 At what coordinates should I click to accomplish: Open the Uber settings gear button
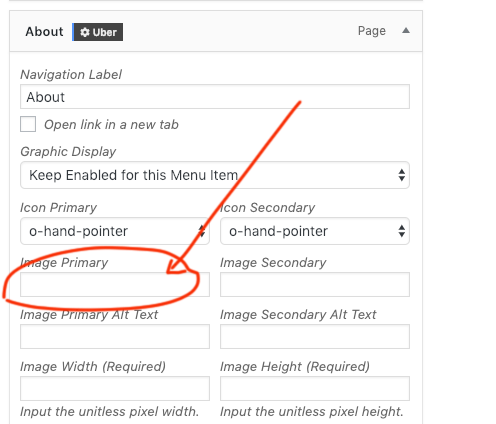click(98, 32)
